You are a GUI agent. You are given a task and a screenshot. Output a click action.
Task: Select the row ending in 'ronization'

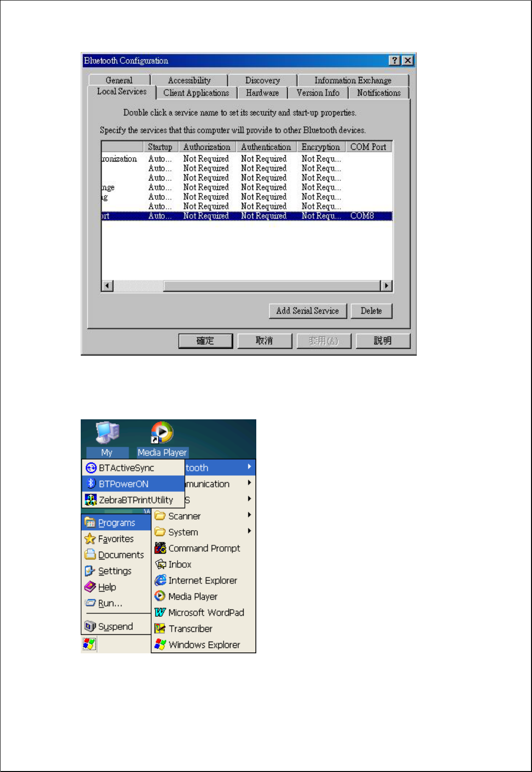click(247, 159)
